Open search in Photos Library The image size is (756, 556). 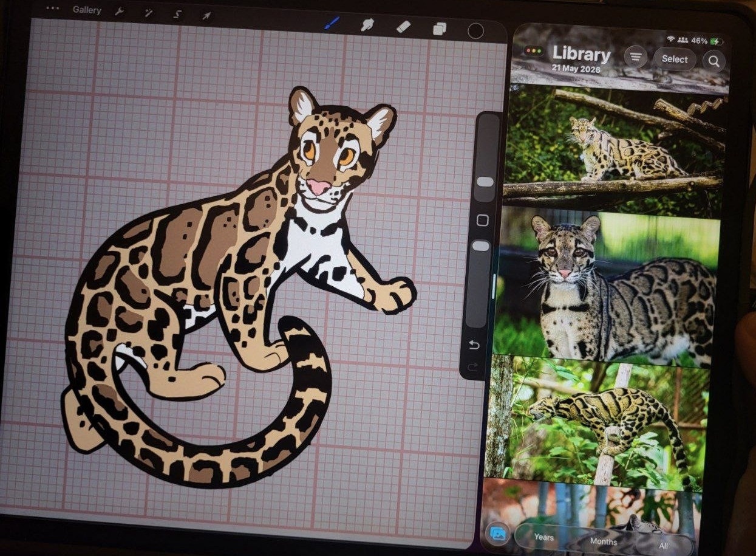pos(714,61)
